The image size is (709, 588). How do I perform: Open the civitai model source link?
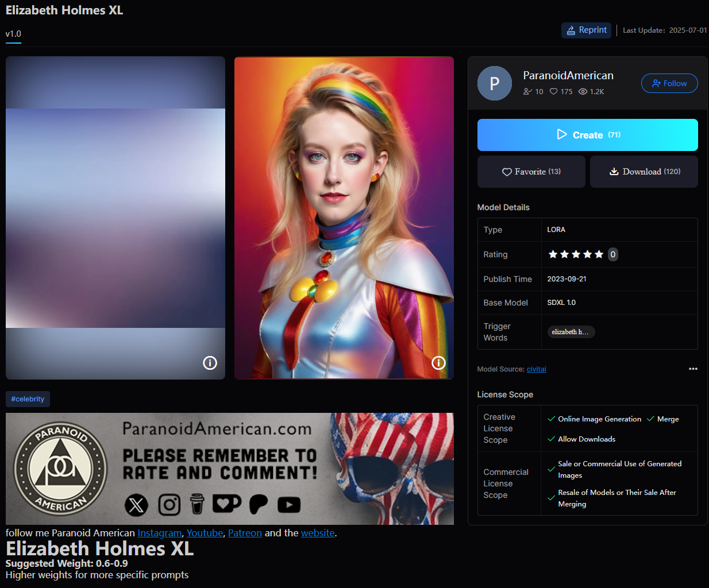pos(537,369)
